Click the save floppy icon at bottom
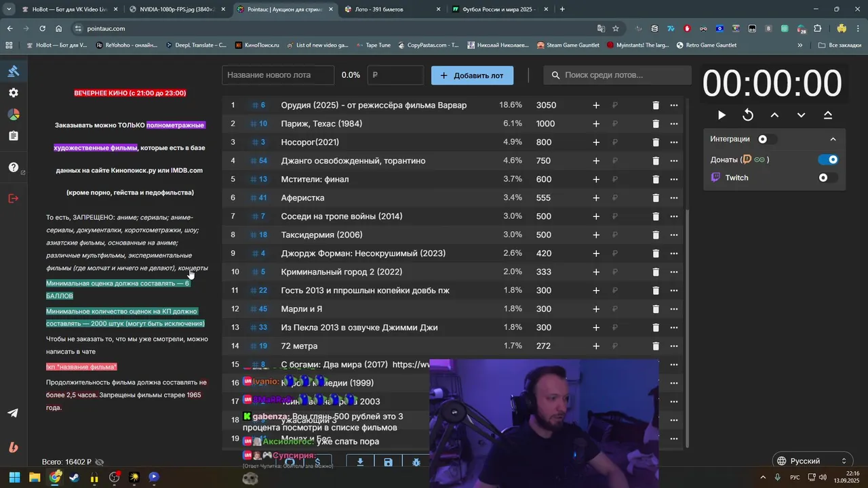Image resolution: width=868 pixels, height=488 pixels. [x=388, y=462]
